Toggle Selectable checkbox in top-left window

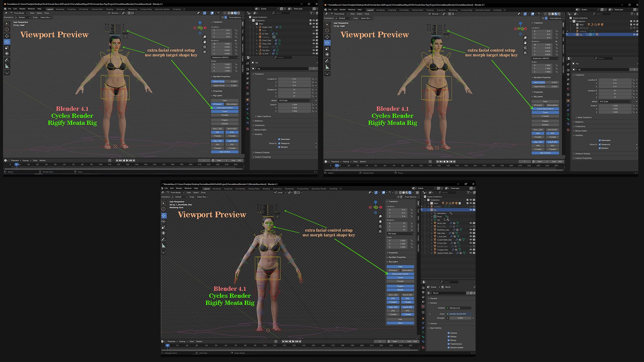(279, 139)
